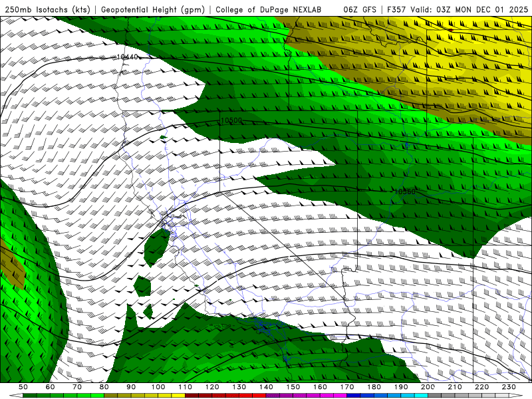532x399 pixels.
Task: Select the brightest green swatch before 80
Action: (x=97, y=395)
